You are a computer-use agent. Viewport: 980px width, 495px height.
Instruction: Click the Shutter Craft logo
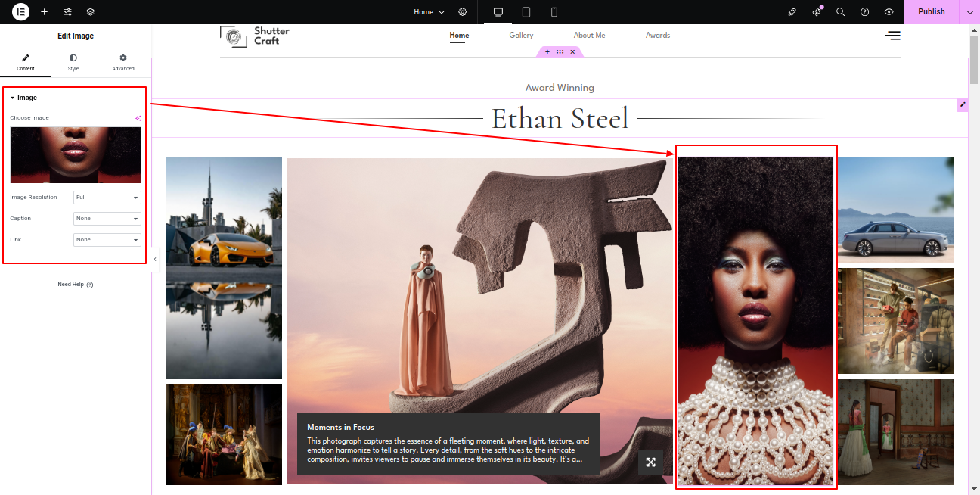pos(255,36)
